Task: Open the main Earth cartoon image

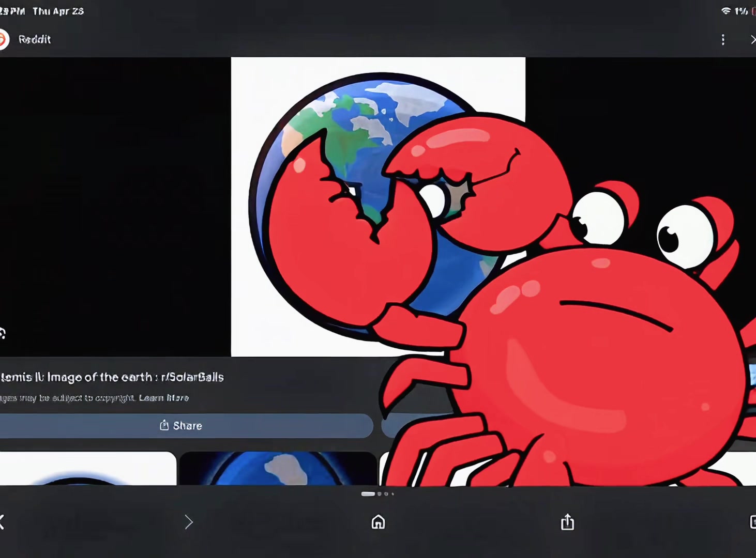Action: pos(378,207)
